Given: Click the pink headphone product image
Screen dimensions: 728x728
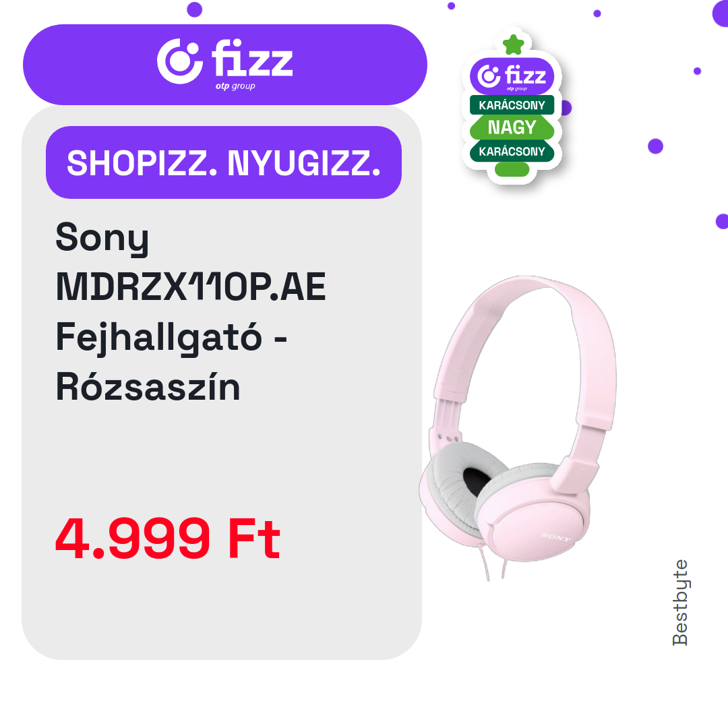Looking at the screenshot, I should pyautogui.click(x=518, y=427).
